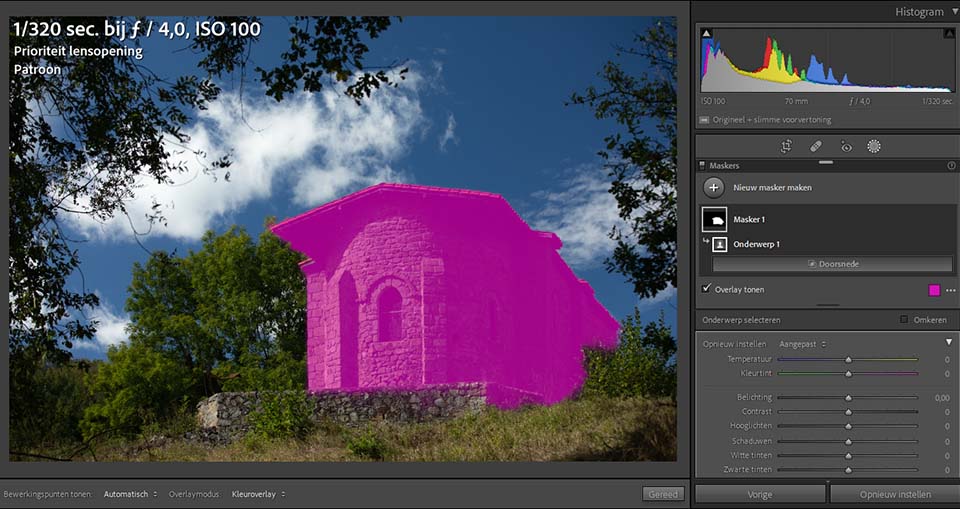Image resolution: width=960 pixels, height=509 pixels.
Task: Open the Overlaymodus Kleuroverlay dropdown
Action: tap(258, 494)
